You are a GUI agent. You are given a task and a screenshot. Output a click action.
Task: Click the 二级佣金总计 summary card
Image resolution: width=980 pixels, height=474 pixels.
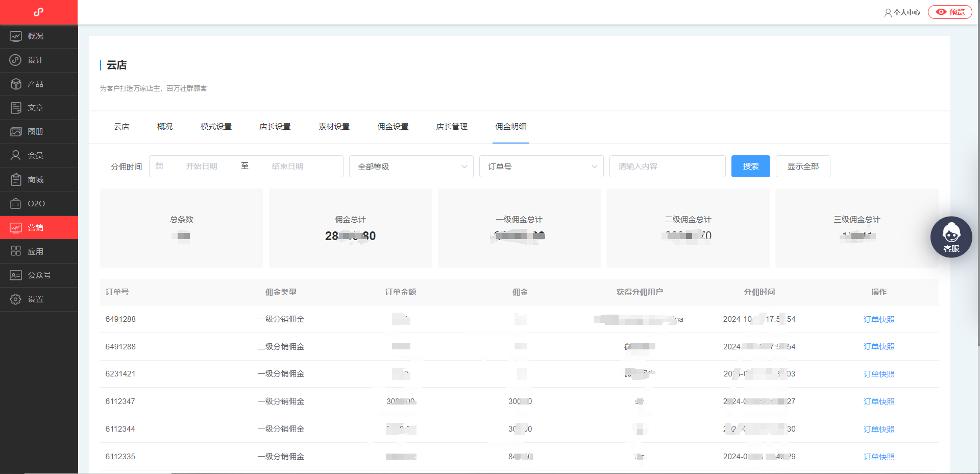(x=688, y=228)
